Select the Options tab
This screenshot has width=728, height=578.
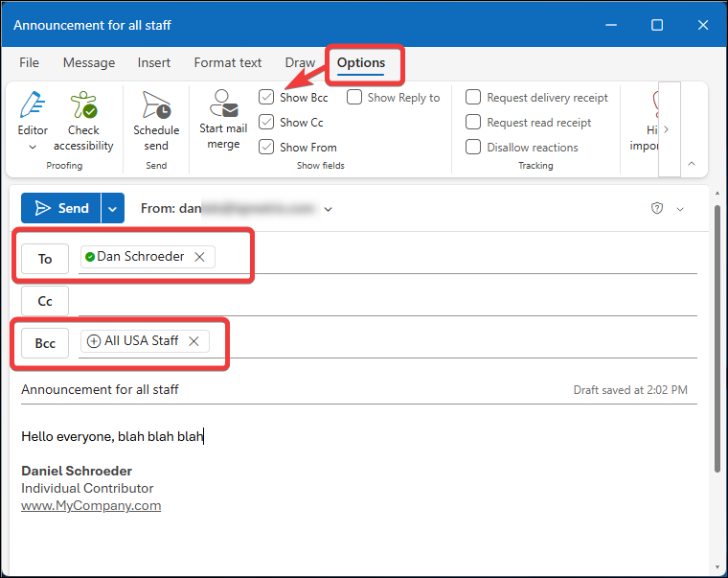tap(361, 62)
